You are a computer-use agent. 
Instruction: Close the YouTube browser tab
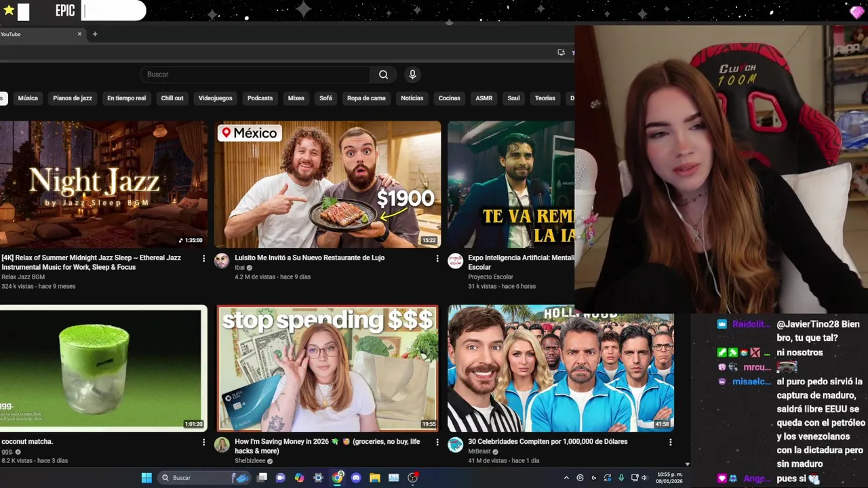pyautogui.click(x=79, y=34)
